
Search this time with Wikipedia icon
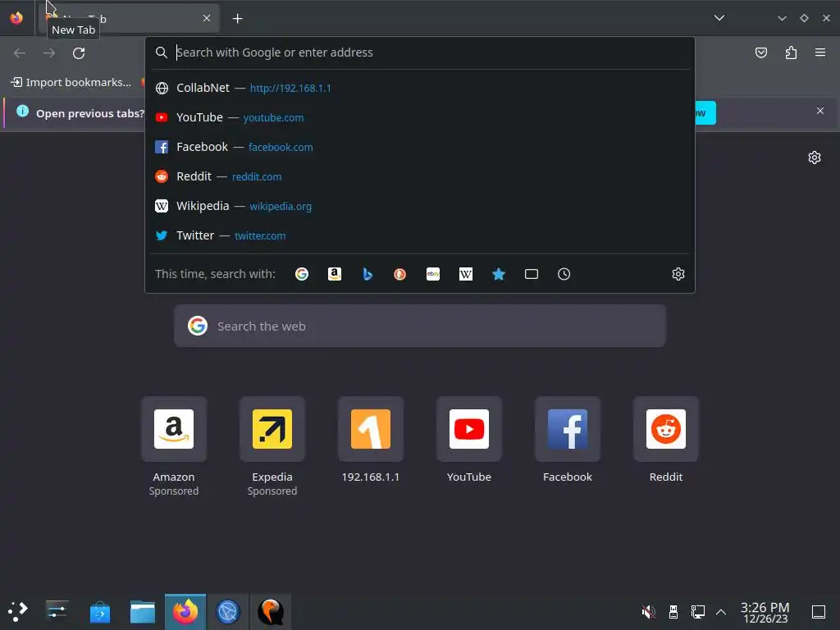point(466,274)
